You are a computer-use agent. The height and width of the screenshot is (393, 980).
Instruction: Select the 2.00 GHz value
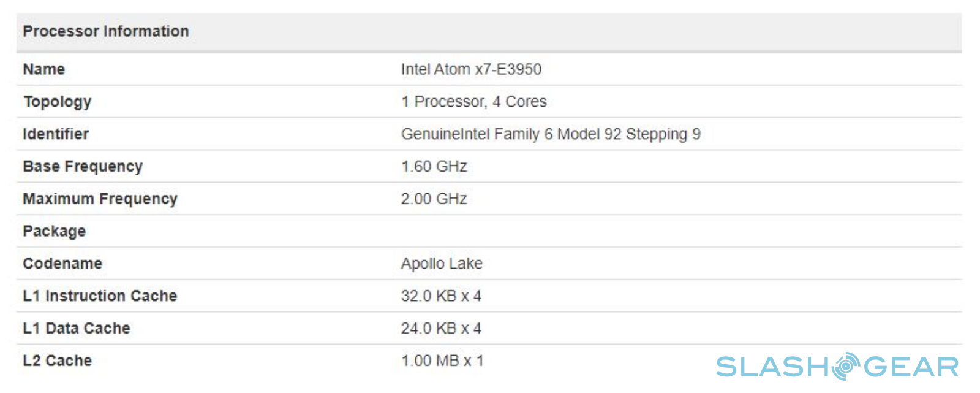pyautogui.click(x=434, y=199)
